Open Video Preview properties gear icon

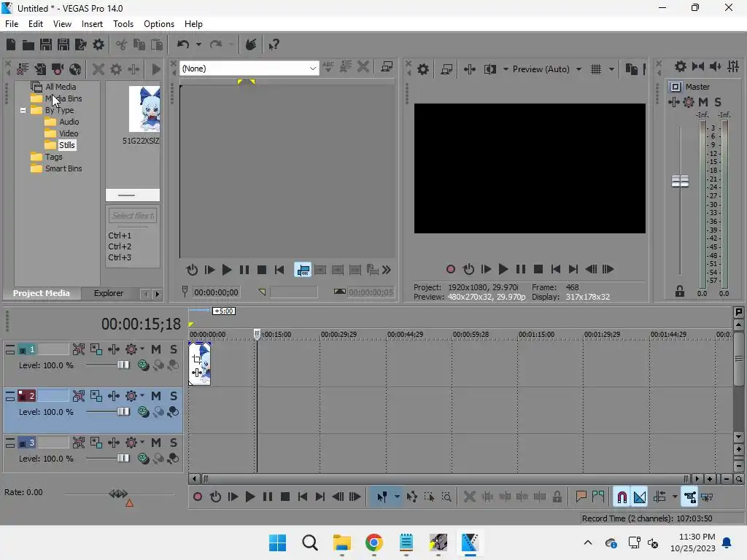pyautogui.click(x=423, y=69)
